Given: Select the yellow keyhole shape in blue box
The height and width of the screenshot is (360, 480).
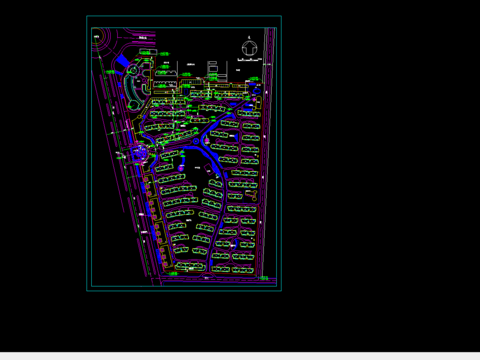Looking at the screenshot, I should click(252, 195).
